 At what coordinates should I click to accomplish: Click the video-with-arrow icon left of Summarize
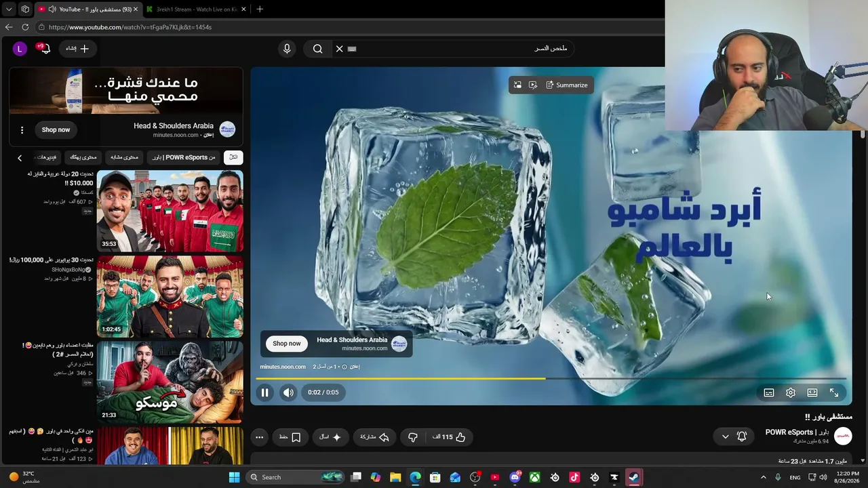[x=533, y=85]
